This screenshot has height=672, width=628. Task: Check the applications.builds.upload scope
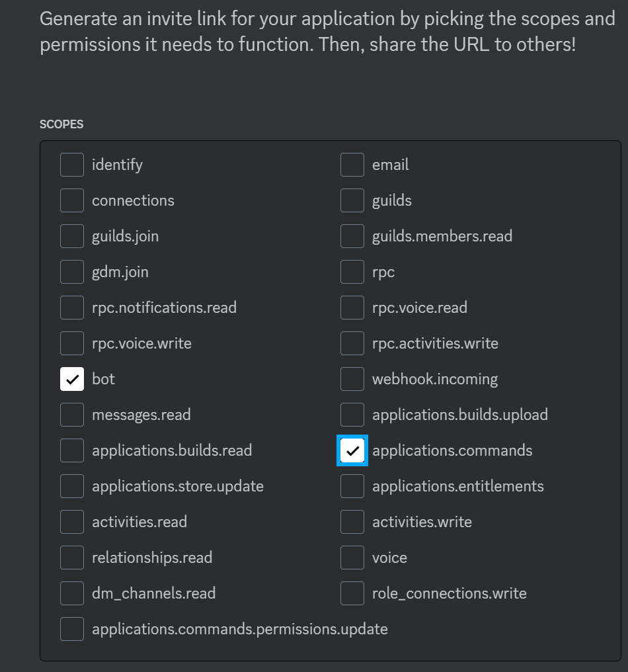click(352, 415)
